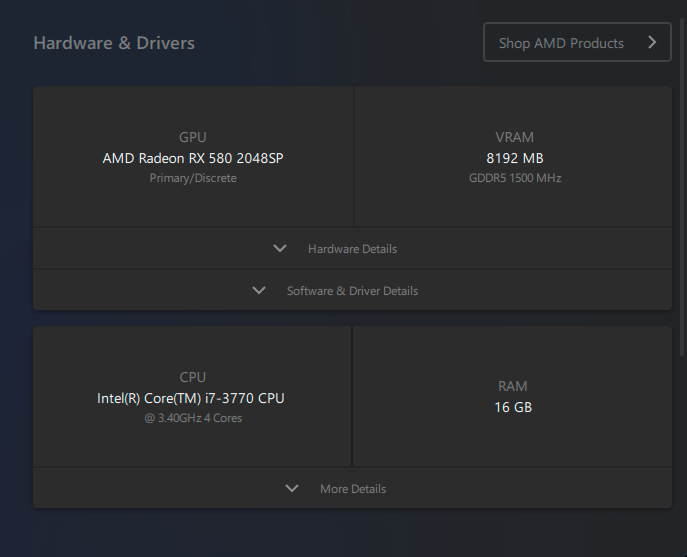Click the Primary/Discrete label

(x=193, y=178)
